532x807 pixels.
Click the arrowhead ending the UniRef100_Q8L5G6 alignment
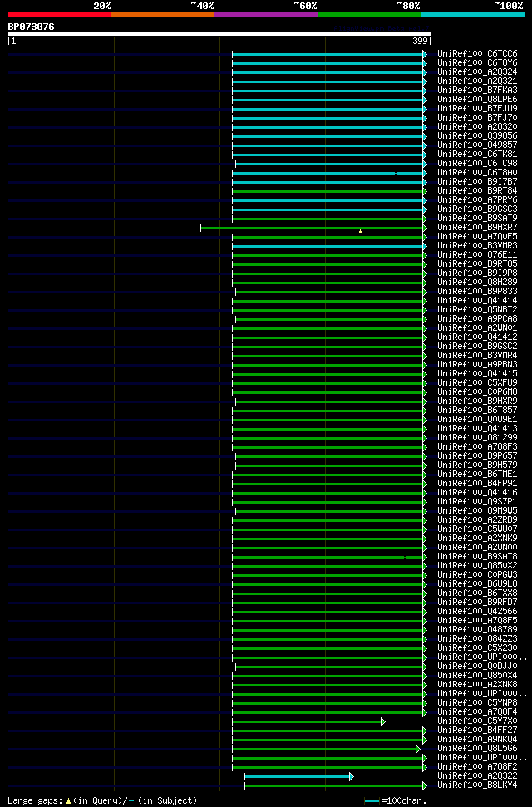(x=418, y=750)
